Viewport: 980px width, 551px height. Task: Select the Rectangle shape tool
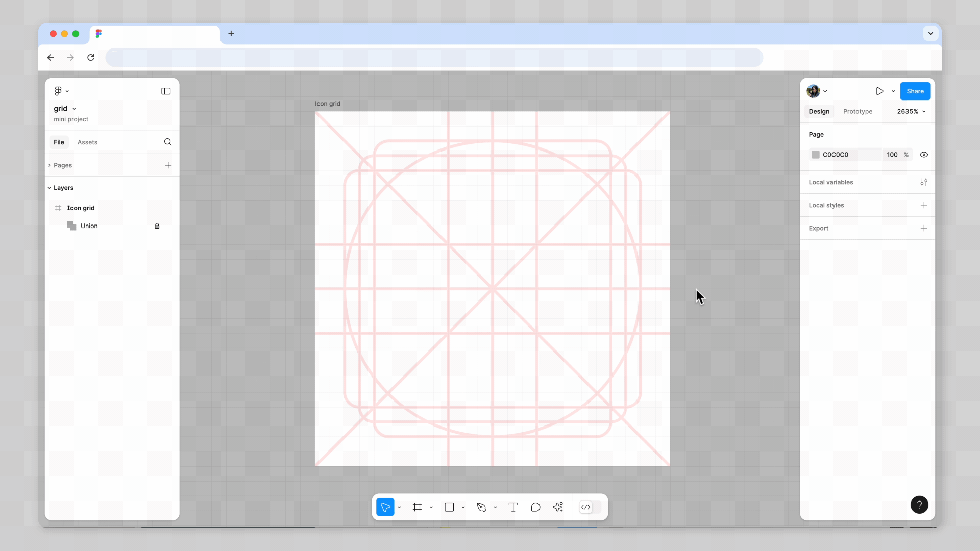pos(449,507)
